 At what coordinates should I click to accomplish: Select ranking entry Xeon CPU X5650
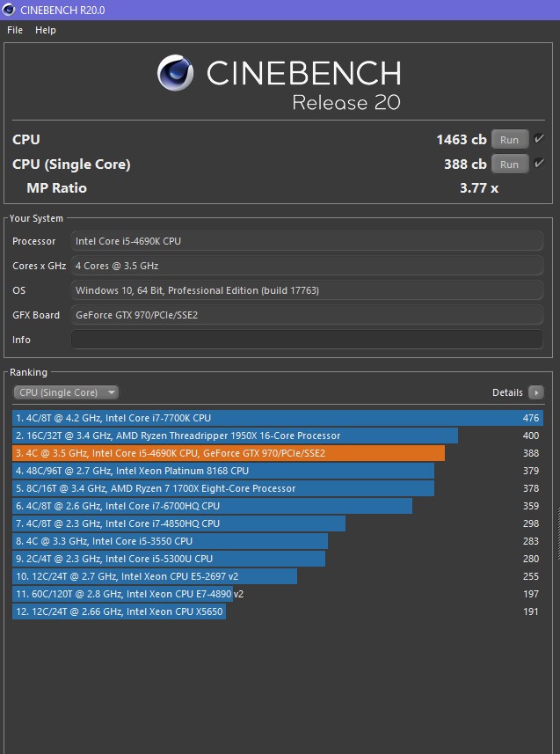(x=278, y=611)
